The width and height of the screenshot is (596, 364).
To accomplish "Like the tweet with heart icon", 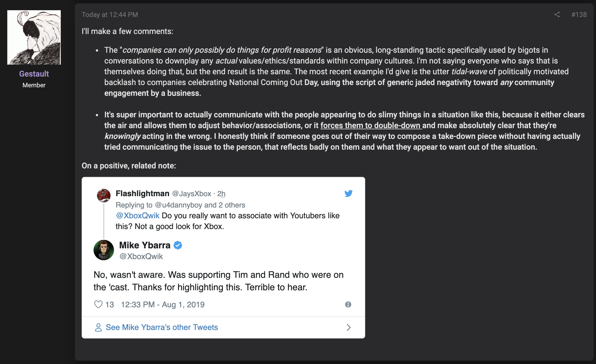I will tap(98, 304).
